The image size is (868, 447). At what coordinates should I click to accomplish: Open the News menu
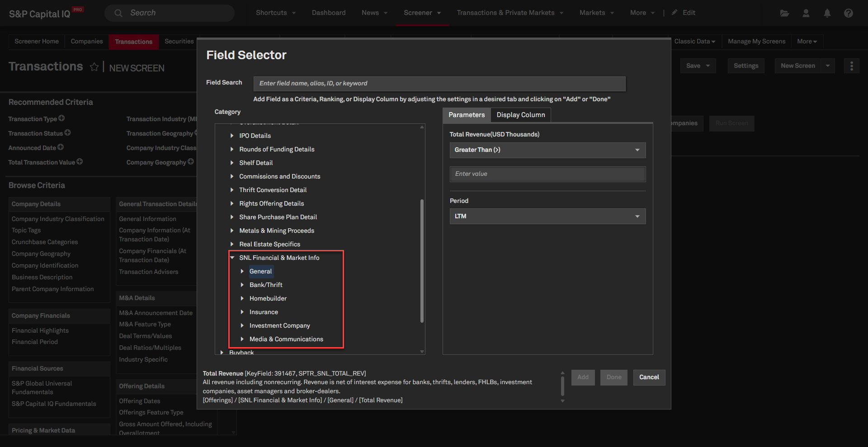374,13
